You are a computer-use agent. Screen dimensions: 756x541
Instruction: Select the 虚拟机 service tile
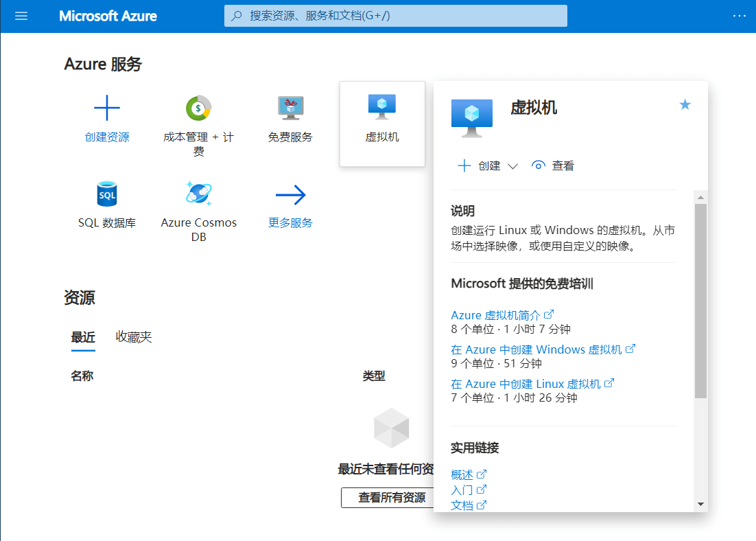(382, 124)
